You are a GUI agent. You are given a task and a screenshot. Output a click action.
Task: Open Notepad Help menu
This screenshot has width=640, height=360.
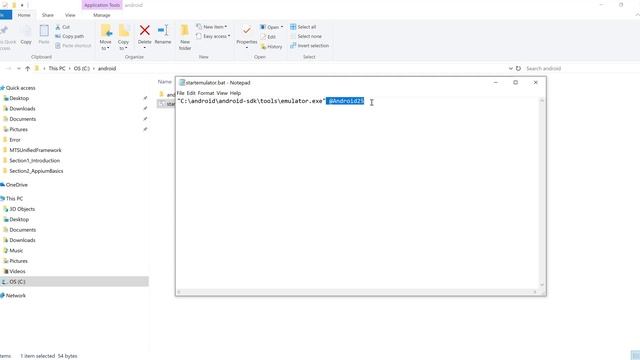pos(235,93)
